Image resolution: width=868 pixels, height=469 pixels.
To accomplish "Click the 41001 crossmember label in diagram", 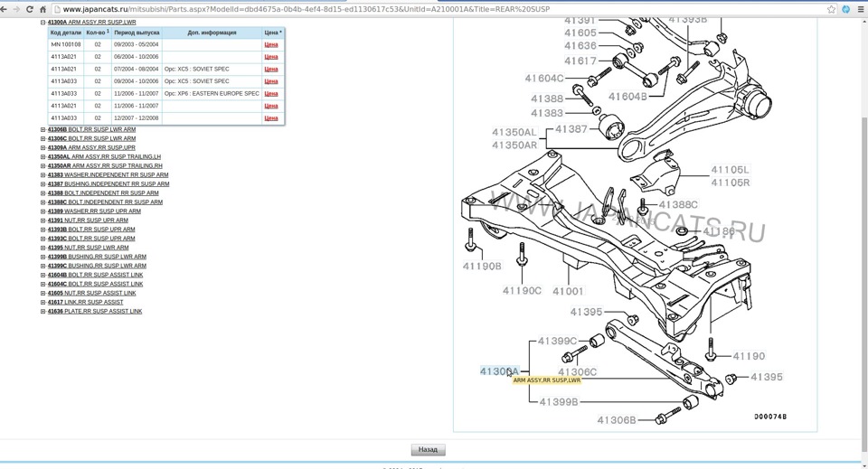I will tap(568, 291).
